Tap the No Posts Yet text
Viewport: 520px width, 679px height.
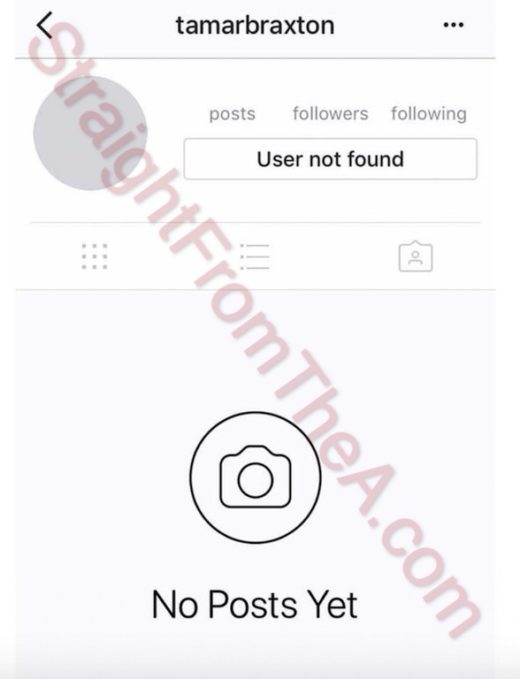tap(255, 605)
